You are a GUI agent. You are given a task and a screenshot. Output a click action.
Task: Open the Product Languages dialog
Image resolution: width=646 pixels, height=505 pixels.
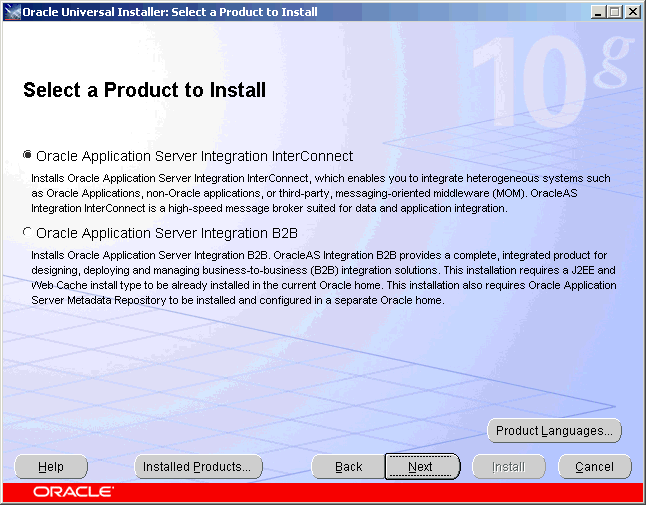554,431
